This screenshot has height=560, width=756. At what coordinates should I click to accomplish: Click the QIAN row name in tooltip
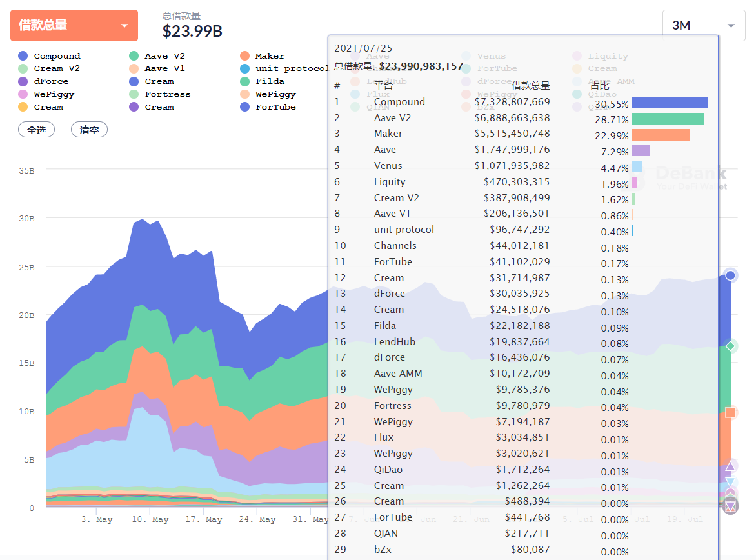pos(386,534)
